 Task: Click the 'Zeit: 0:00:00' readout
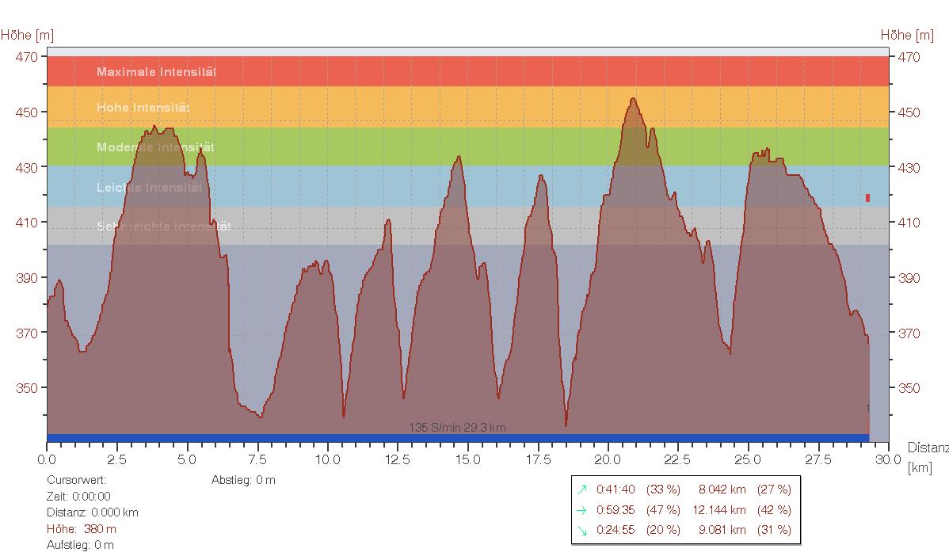(78, 497)
